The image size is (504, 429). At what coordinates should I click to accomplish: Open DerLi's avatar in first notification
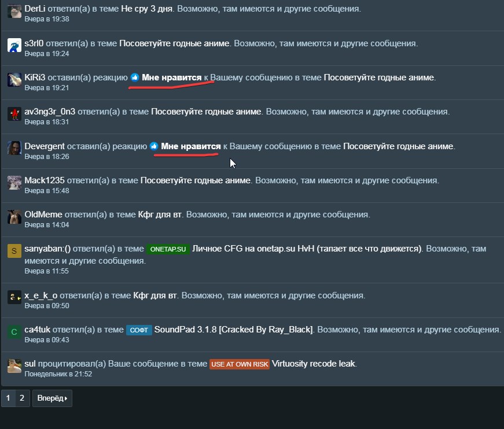click(14, 12)
